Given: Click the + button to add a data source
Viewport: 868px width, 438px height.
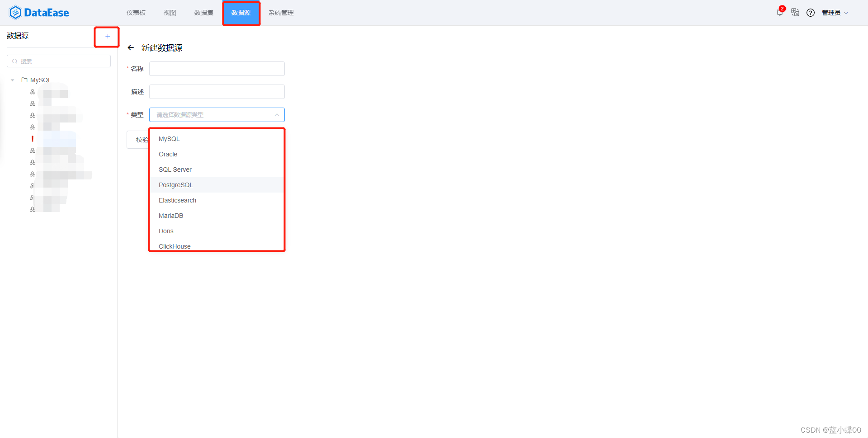Looking at the screenshot, I should coord(107,36).
